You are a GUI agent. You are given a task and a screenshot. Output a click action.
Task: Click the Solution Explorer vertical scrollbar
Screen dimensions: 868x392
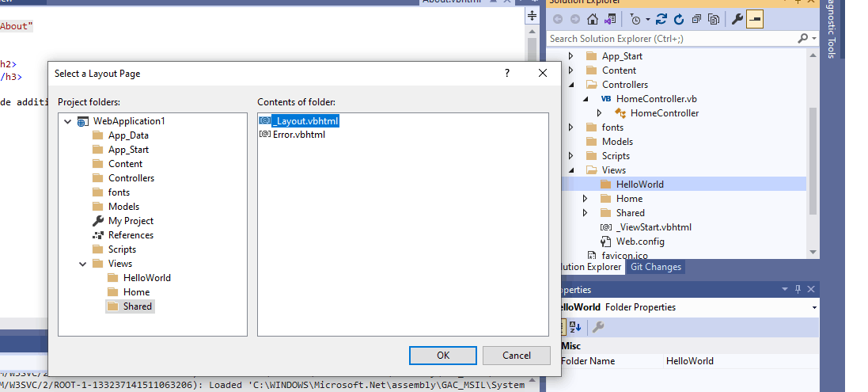coord(813,161)
